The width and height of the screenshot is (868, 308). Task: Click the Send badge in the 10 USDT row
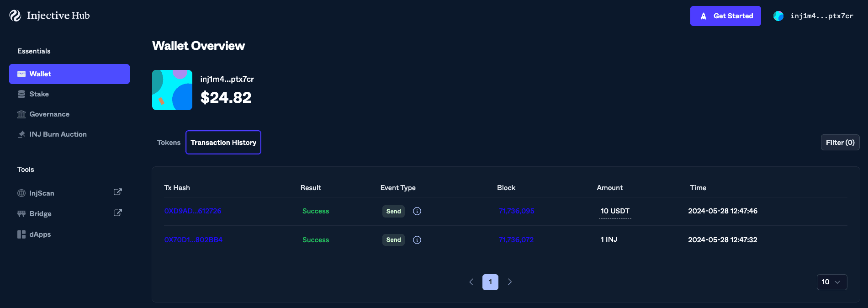[x=393, y=211]
